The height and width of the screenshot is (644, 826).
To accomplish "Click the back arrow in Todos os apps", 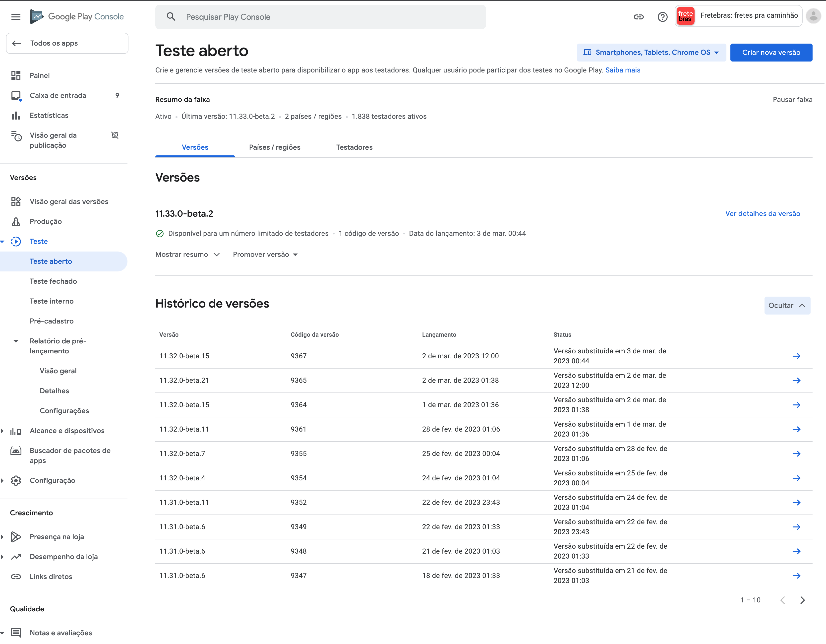I will click(x=17, y=43).
